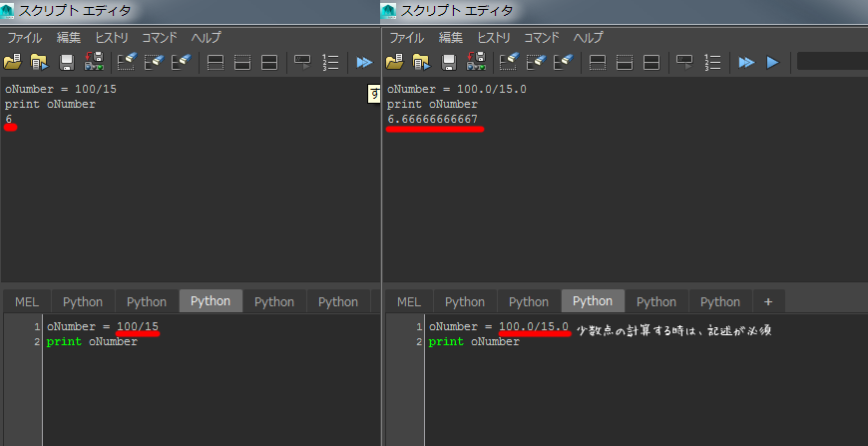Clear All icon in left Script Editor
This screenshot has width=868, height=446.
181,62
